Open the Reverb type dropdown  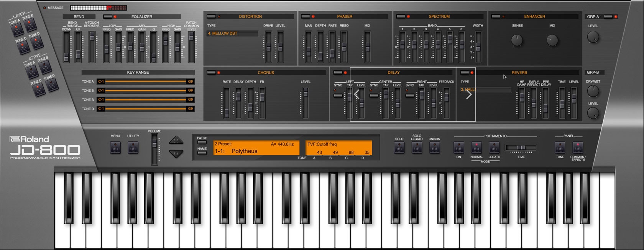[x=486, y=89]
